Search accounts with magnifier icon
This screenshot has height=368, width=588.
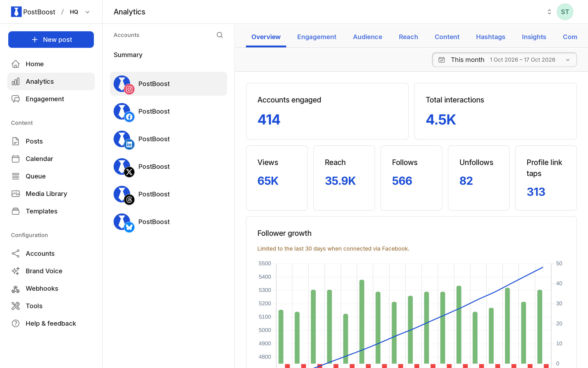click(x=220, y=35)
